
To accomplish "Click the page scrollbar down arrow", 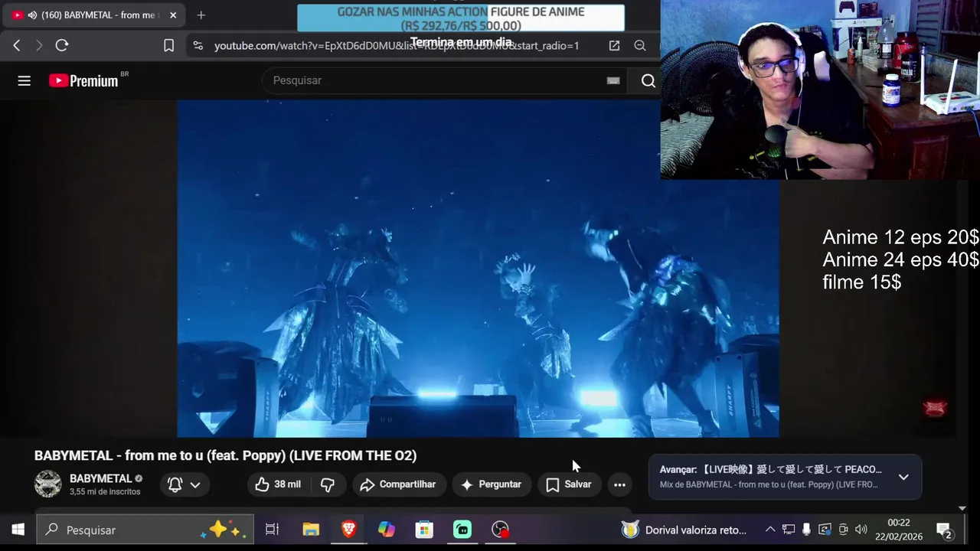I will pyautogui.click(x=962, y=508).
